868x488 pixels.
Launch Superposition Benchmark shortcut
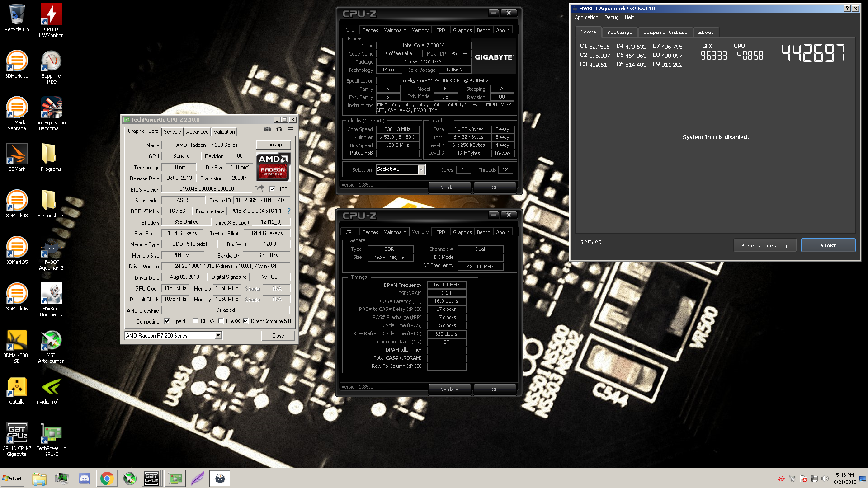[x=51, y=113]
